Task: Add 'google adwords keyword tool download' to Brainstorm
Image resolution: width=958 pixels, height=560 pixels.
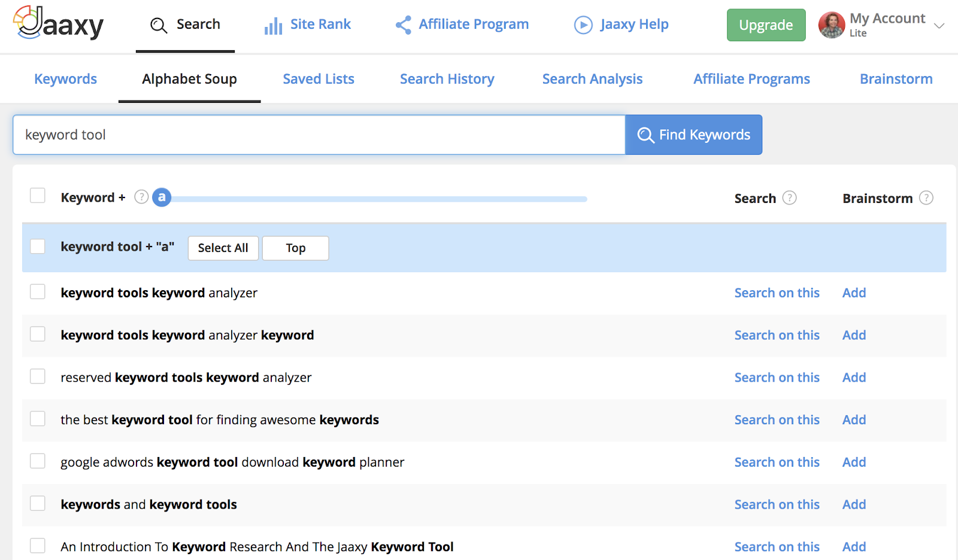Action: click(854, 462)
